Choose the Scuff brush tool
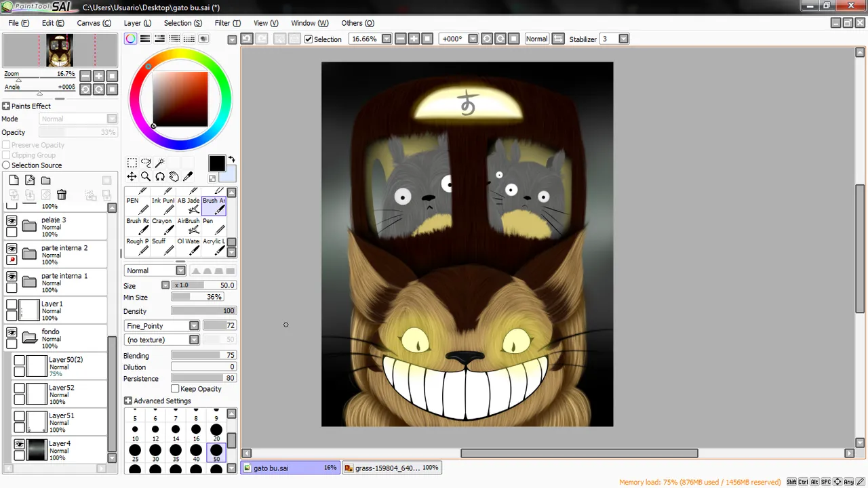This screenshot has width=868, height=488. (162, 247)
